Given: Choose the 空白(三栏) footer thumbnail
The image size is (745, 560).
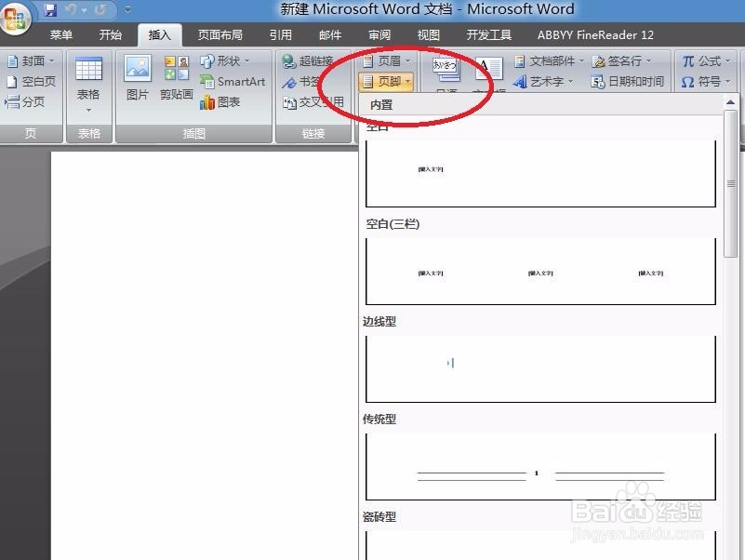Looking at the screenshot, I should coord(540,271).
